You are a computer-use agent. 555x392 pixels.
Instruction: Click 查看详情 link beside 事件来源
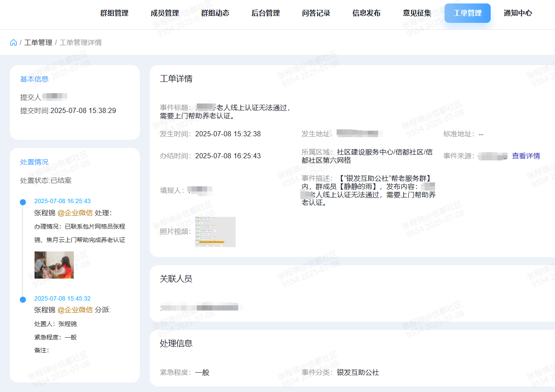[x=526, y=156]
